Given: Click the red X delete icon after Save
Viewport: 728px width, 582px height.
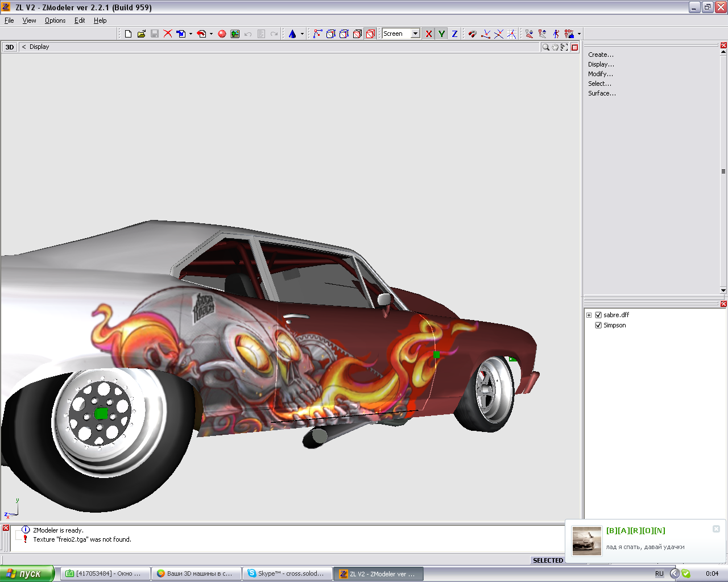Looking at the screenshot, I should pyautogui.click(x=168, y=34).
